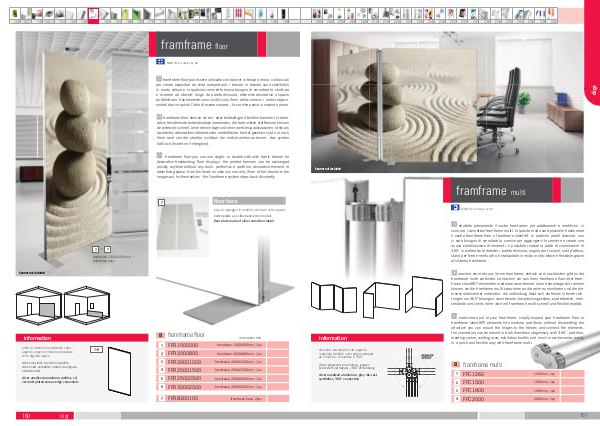Select product row FFR 2000800
This screenshot has height=426, width=600.
(223, 353)
